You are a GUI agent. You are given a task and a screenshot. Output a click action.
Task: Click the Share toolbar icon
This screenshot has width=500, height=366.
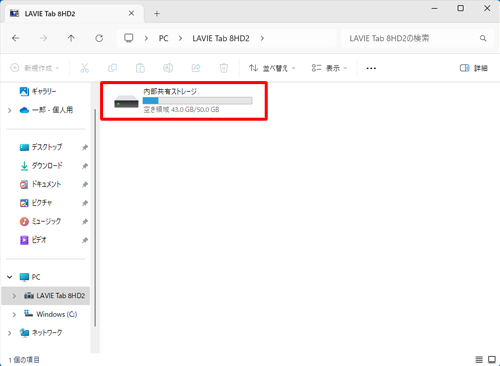196,68
